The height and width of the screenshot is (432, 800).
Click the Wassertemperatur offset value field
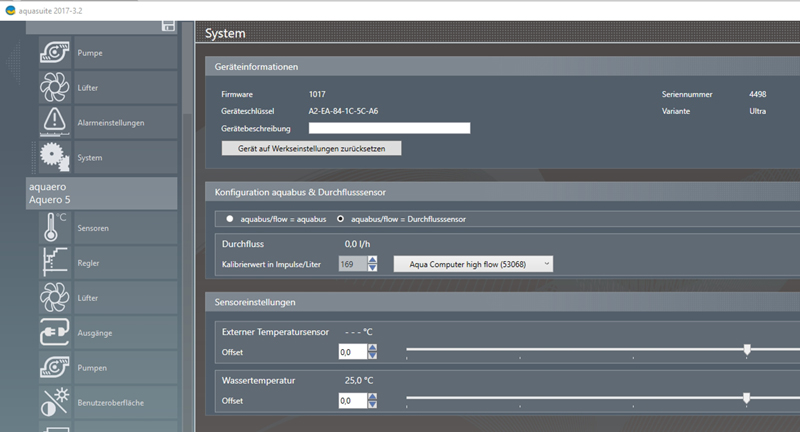pos(351,400)
